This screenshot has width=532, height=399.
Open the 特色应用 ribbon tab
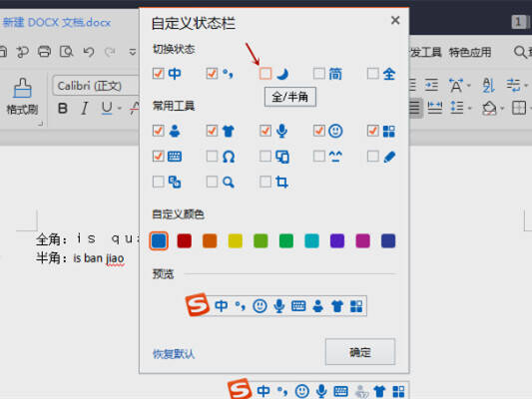[470, 52]
